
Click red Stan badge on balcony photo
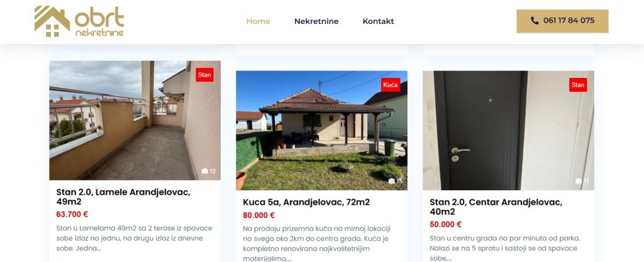click(x=204, y=75)
